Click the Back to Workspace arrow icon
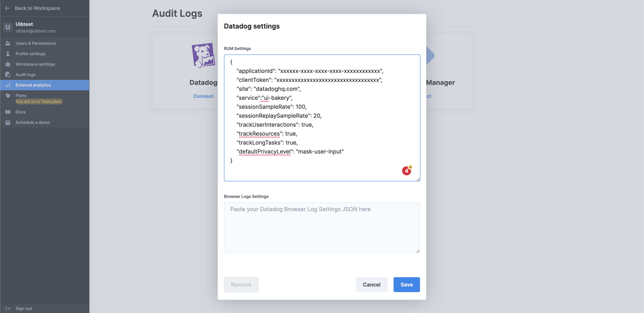This screenshot has height=313, width=644. pos(7,8)
